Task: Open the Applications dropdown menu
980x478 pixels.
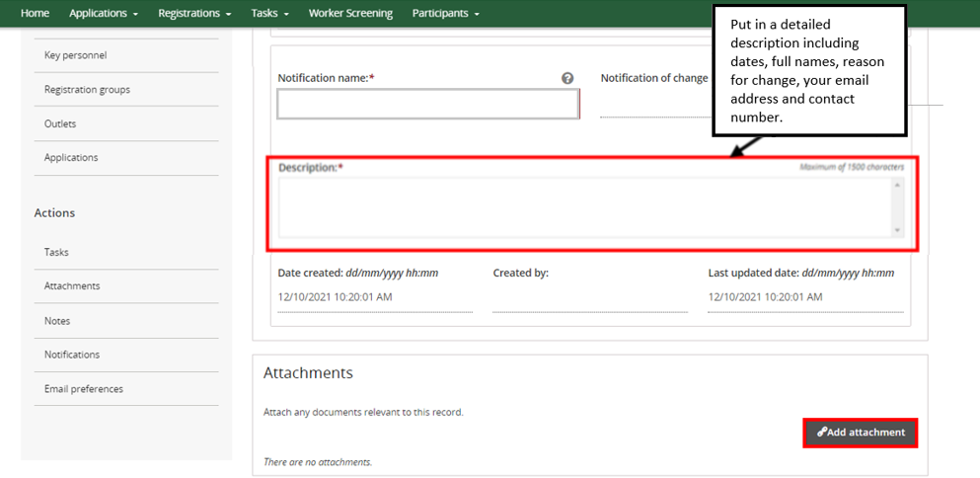Action: [x=103, y=13]
